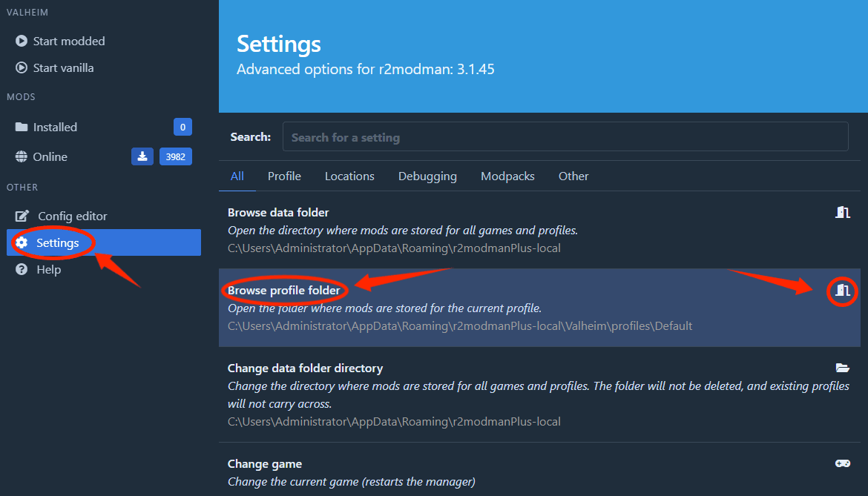
Task: Click the Browse data folder title
Action: click(278, 212)
